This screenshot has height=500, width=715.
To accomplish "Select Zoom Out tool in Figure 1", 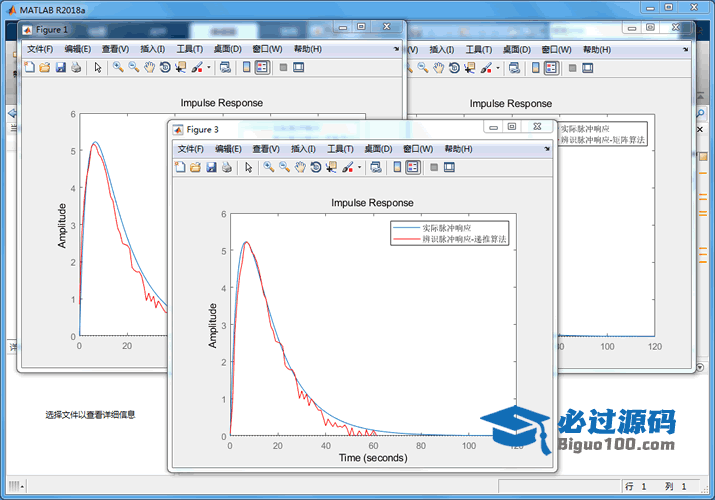I will pos(134,67).
